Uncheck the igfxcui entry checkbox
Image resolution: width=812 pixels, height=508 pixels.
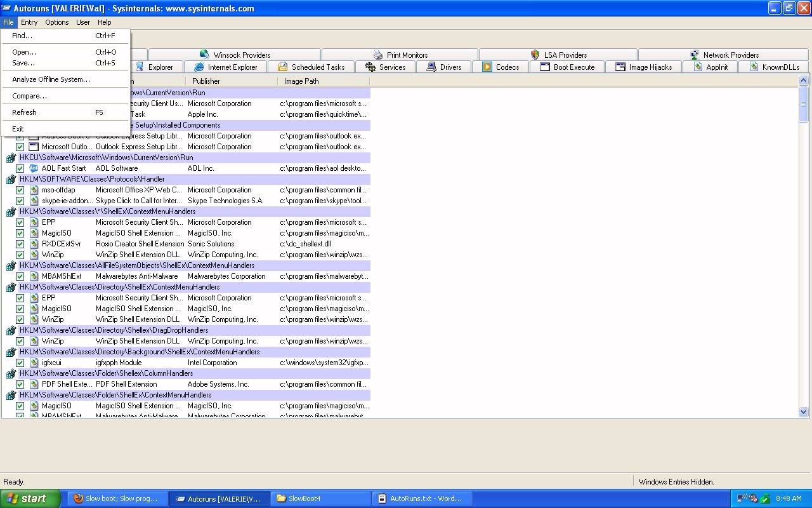[x=20, y=363]
